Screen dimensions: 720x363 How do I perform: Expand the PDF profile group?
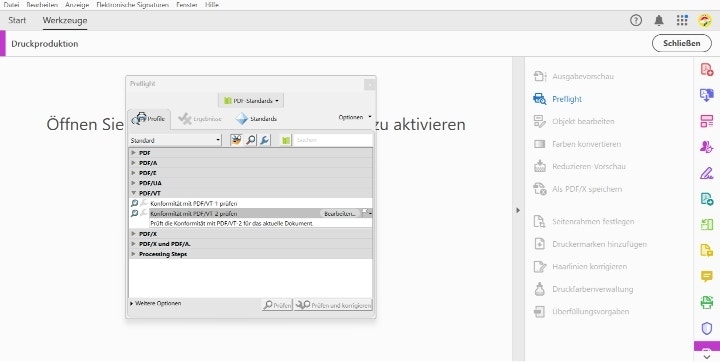coord(134,152)
